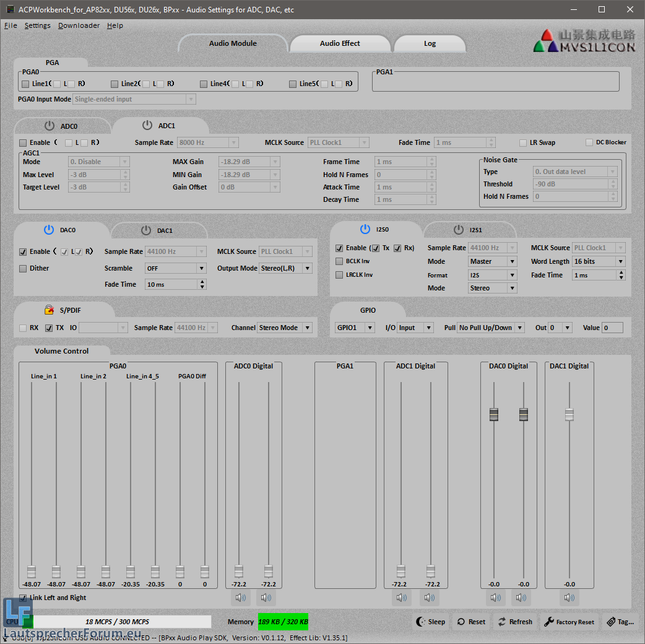The image size is (645, 644).
Task: Click the DAC1 Digital volume slider handle
Action: (x=569, y=414)
